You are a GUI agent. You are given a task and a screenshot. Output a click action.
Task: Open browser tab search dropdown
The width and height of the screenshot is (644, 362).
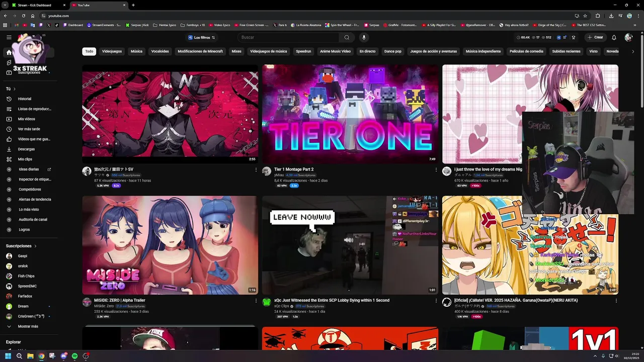click(5, 5)
